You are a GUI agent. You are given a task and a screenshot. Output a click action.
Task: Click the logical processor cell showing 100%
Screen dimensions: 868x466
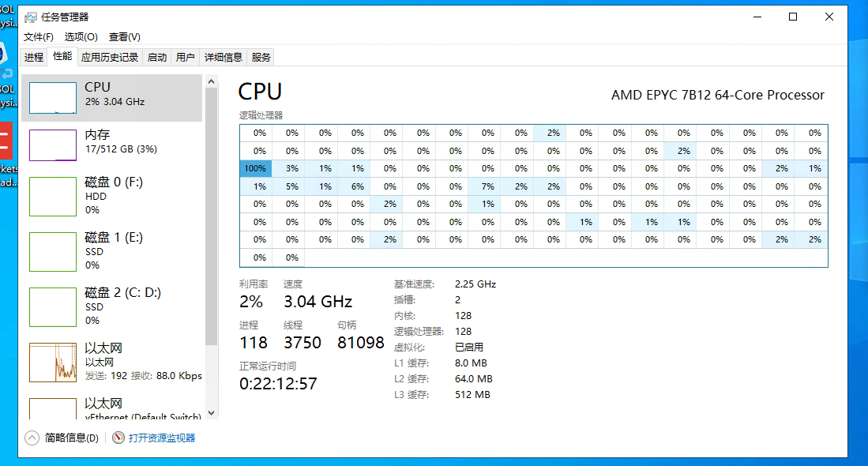[255, 168]
